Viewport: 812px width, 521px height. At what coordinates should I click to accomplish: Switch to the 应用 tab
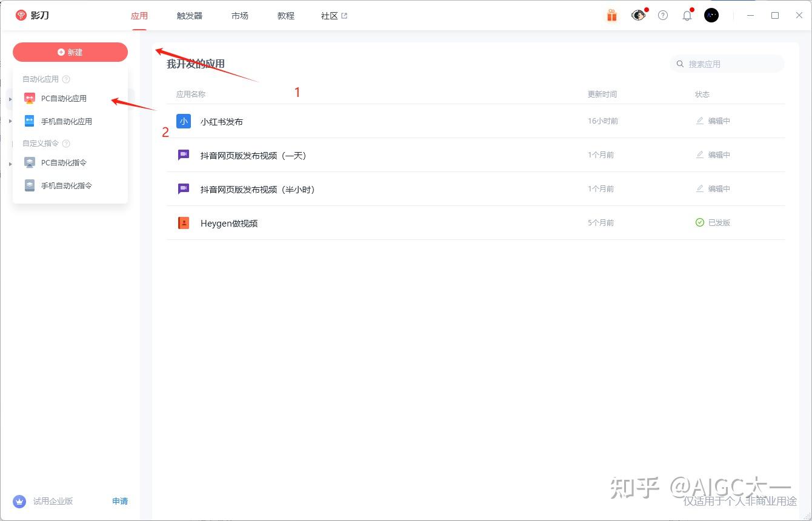click(x=139, y=16)
